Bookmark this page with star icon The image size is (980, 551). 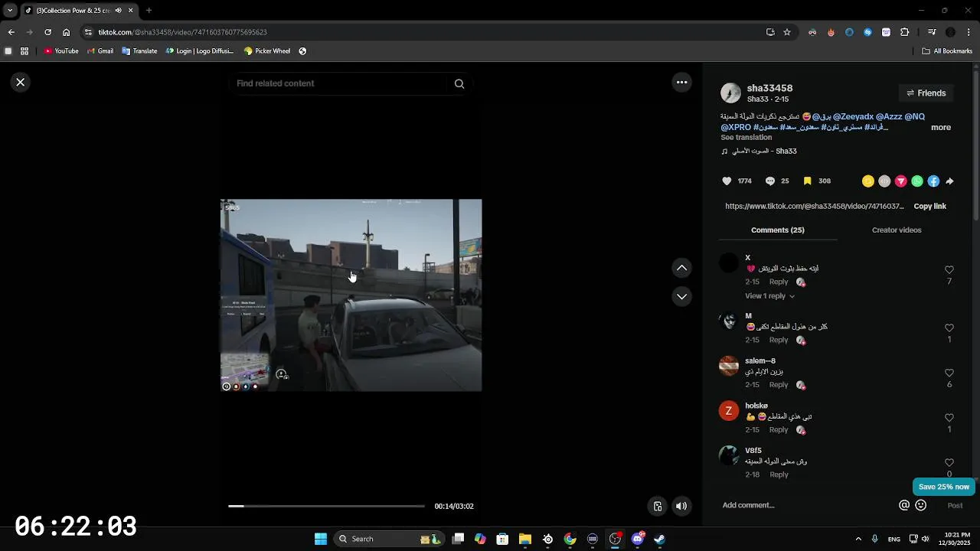tap(786, 32)
